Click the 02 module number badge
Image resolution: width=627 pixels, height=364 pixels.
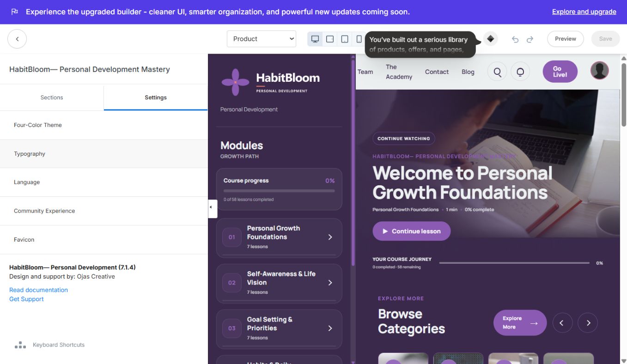click(231, 283)
